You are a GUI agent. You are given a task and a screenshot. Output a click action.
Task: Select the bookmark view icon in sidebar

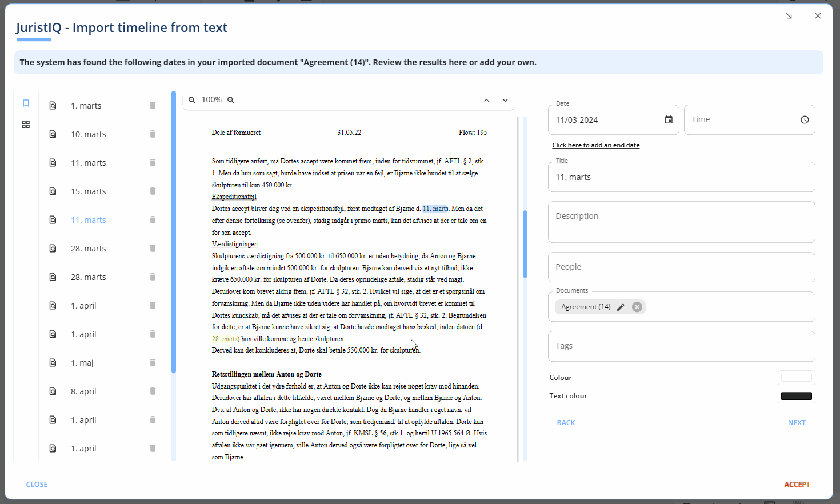(26, 103)
